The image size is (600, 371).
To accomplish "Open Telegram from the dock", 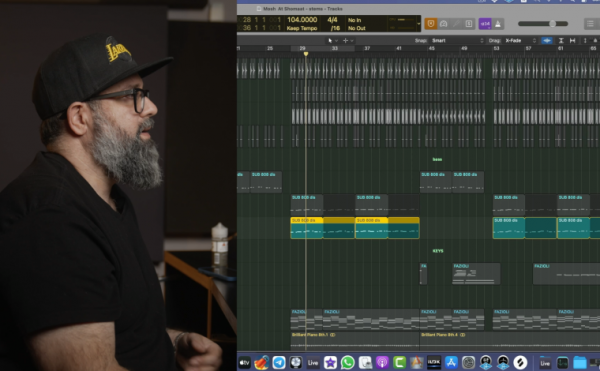I will click(x=279, y=362).
